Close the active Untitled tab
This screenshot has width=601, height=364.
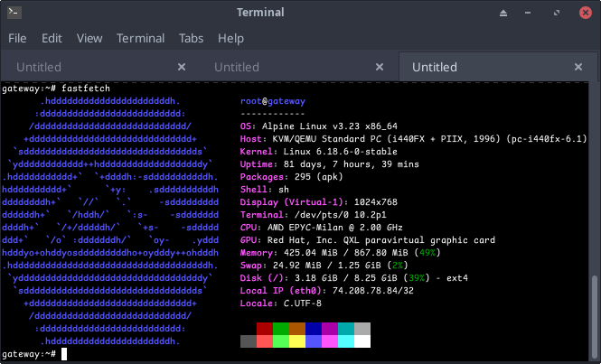pyautogui.click(x=578, y=67)
